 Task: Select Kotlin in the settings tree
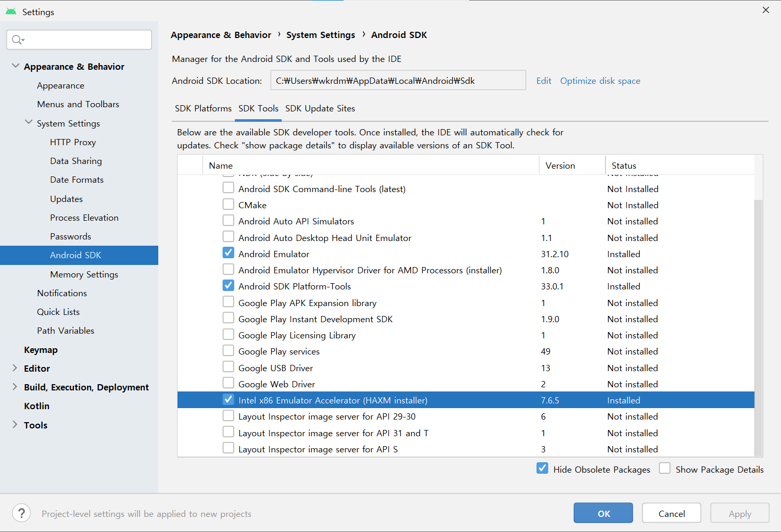36,406
